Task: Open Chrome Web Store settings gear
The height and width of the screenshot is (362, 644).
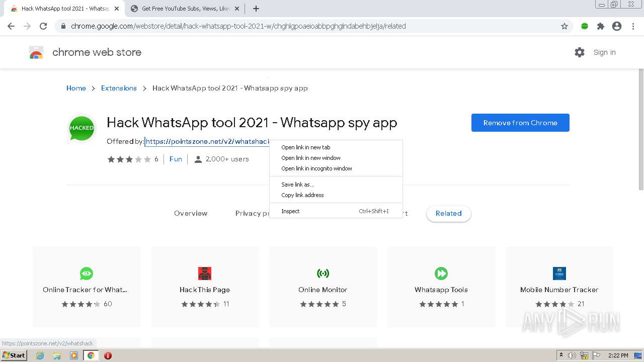Action: (x=580, y=52)
